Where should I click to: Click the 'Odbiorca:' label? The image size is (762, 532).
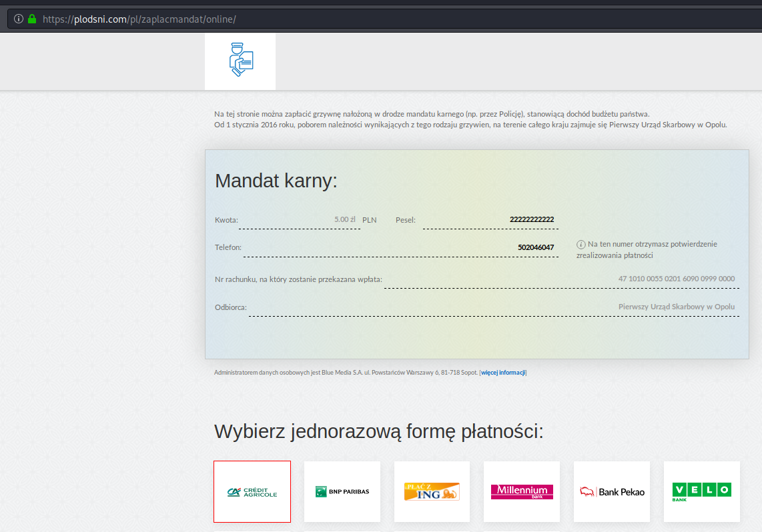[x=231, y=307]
